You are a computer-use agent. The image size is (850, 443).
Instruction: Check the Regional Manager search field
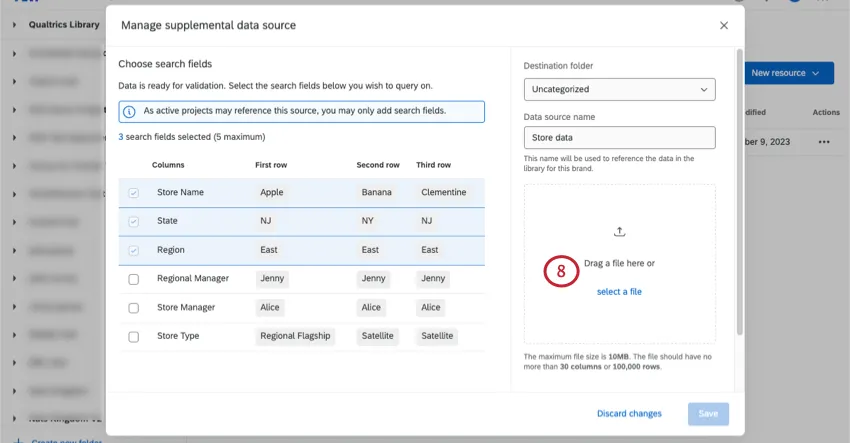pyautogui.click(x=134, y=279)
